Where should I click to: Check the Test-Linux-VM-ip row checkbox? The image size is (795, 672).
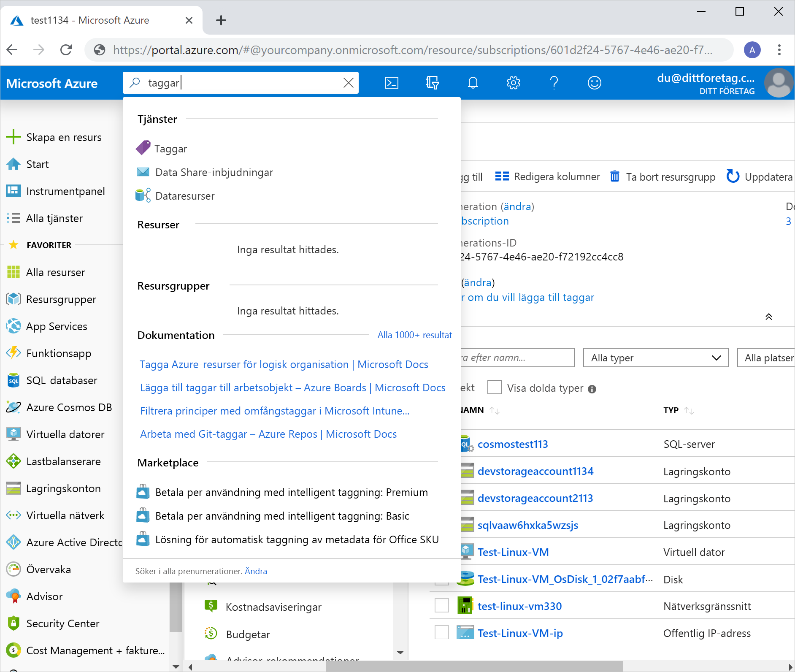442,633
